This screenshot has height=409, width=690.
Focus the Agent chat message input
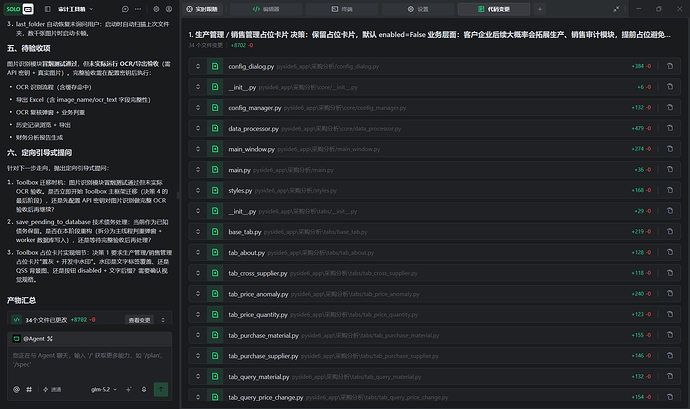pos(89,363)
